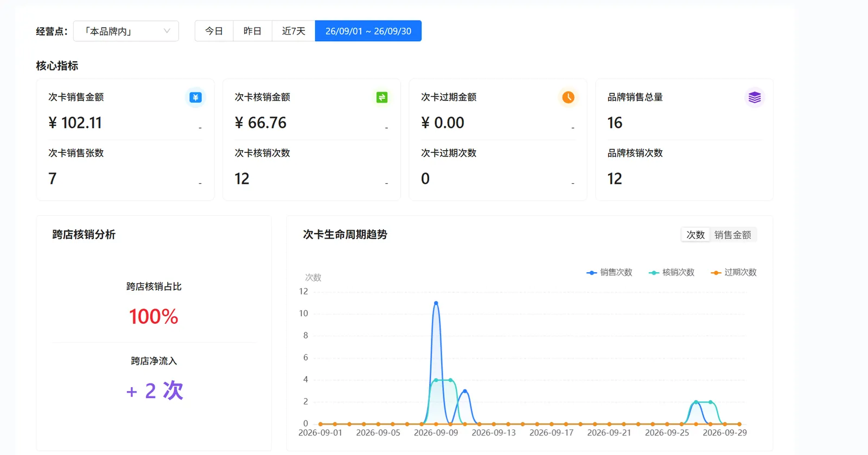Open the 经营点 dropdown showing 本品牌内

point(126,31)
